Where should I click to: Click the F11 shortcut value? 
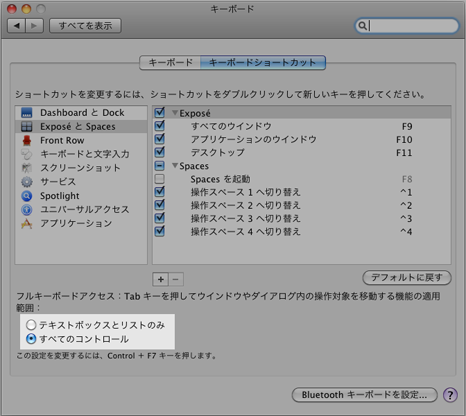coord(404,153)
